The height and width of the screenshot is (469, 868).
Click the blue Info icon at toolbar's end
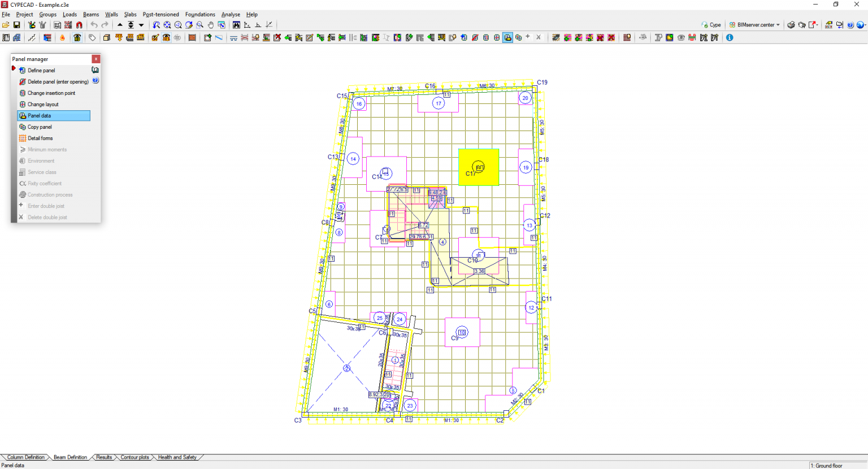pyautogui.click(x=729, y=37)
